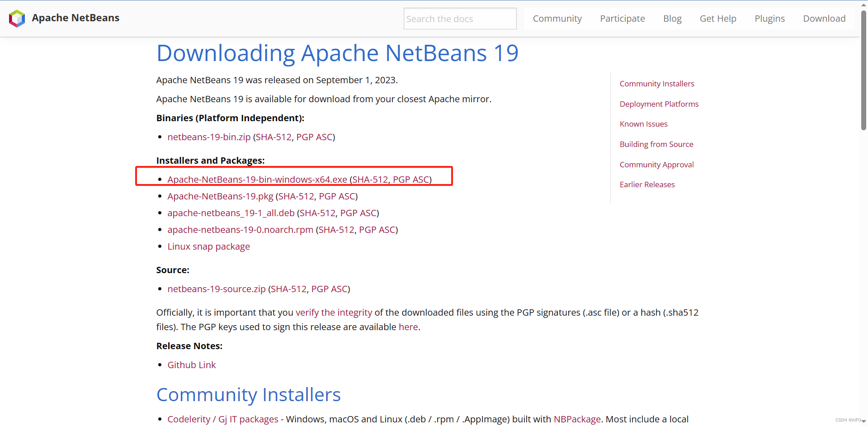
Task: Open PGP ASC for the .deb package
Action: 358,213
